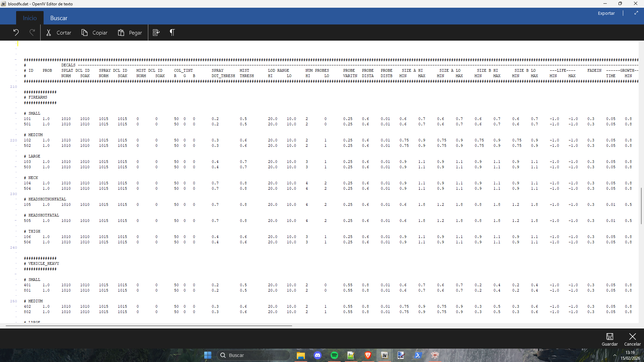
Task: Toggle paragraph marks pilcrow icon
Action: (172, 33)
